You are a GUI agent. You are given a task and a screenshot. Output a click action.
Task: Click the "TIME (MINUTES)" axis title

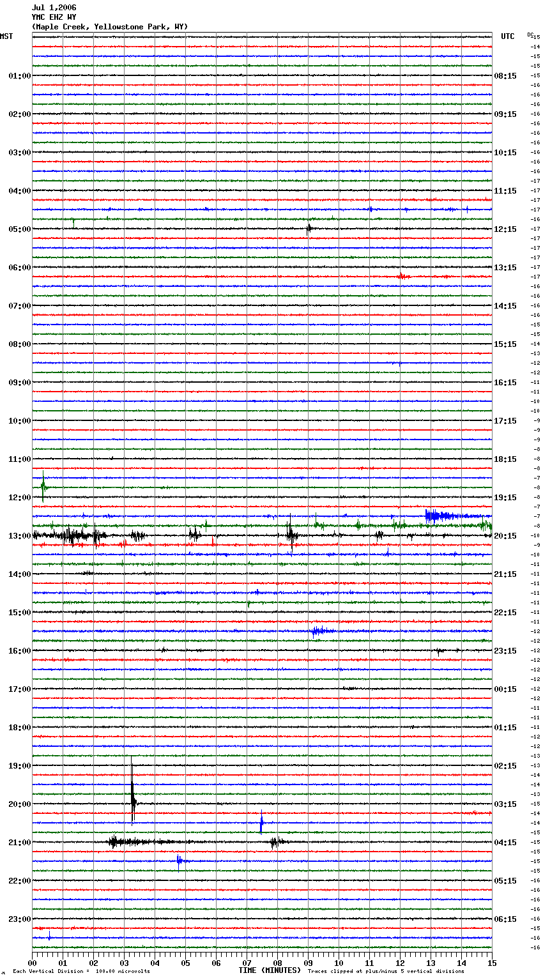click(270, 970)
